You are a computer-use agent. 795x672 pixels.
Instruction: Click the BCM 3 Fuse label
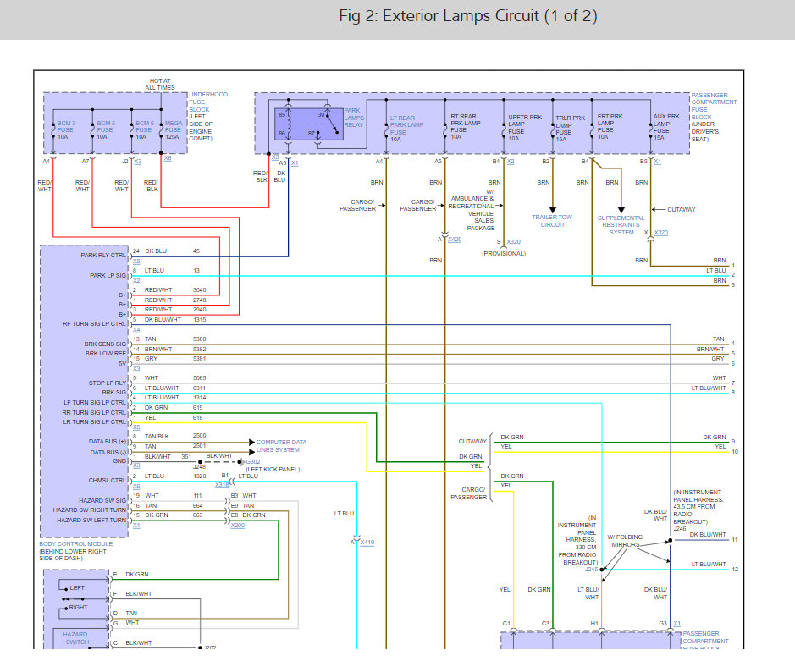pos(65,129)
